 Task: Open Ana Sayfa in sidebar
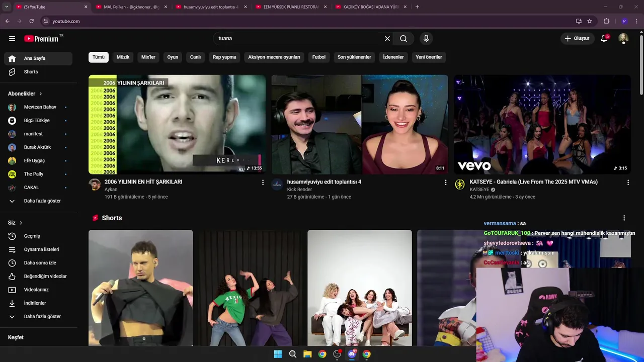38,58
